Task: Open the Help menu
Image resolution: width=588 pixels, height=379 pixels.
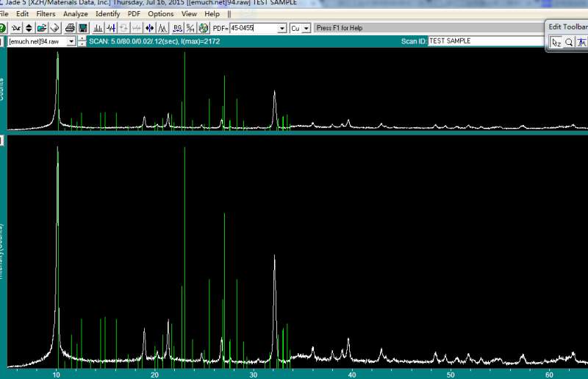Action: [212, 14]
